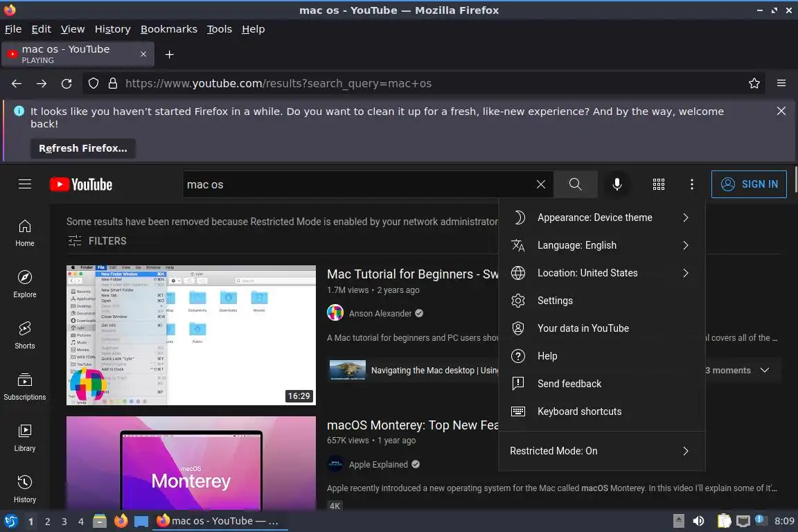798x532 pixels.
Task: Choose Send feedback menu entry
Action: pos(601,384)
